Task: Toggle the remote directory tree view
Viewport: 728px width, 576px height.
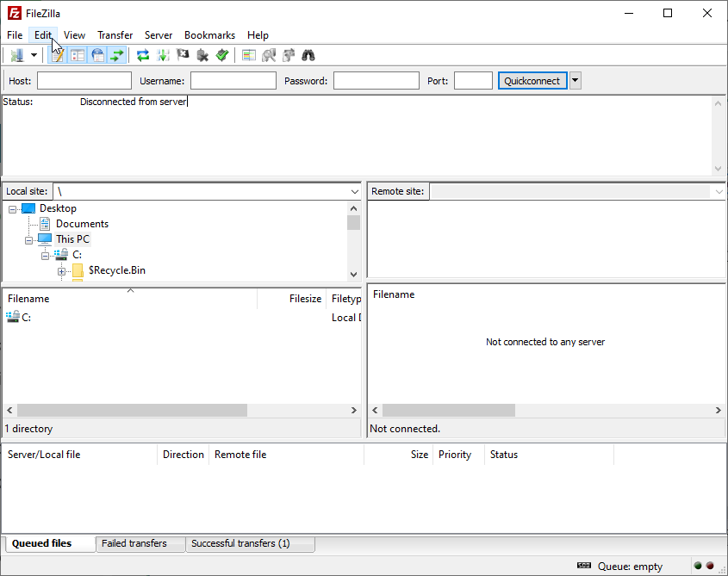Action: point(97,55)
